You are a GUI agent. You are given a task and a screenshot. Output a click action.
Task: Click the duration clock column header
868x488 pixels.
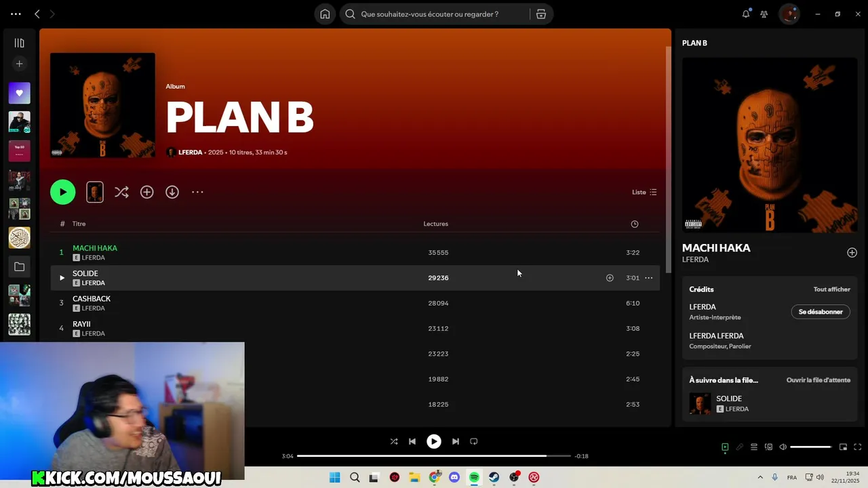point(635,224)
